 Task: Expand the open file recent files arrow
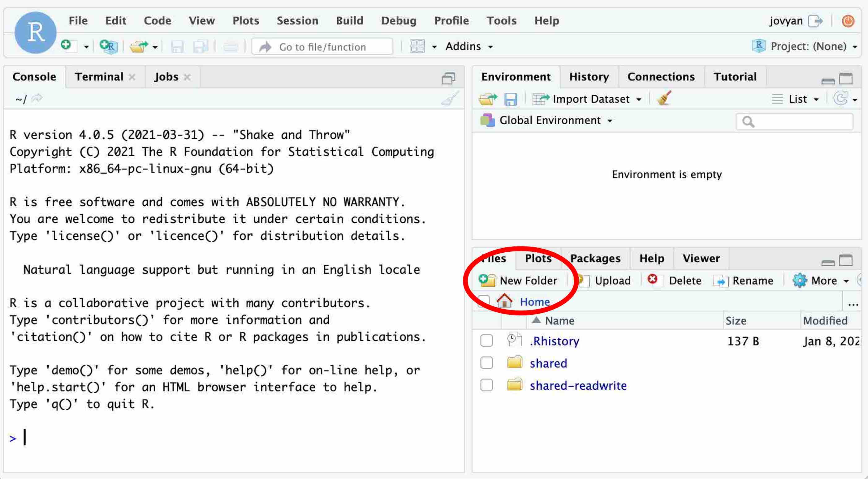(155, 47)
